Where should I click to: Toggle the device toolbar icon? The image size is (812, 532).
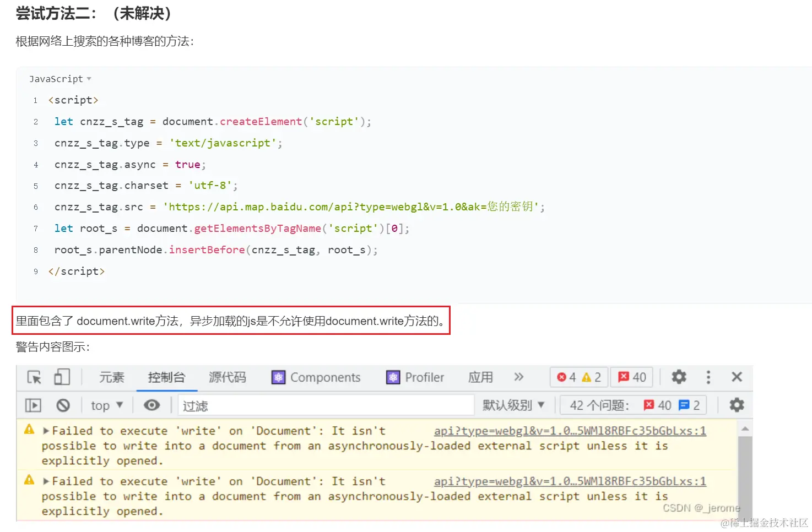click(62, 377)
